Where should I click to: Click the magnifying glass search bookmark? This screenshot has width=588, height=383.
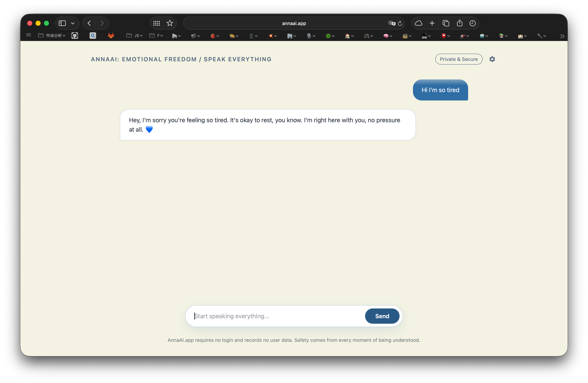[x=93, y=36]
